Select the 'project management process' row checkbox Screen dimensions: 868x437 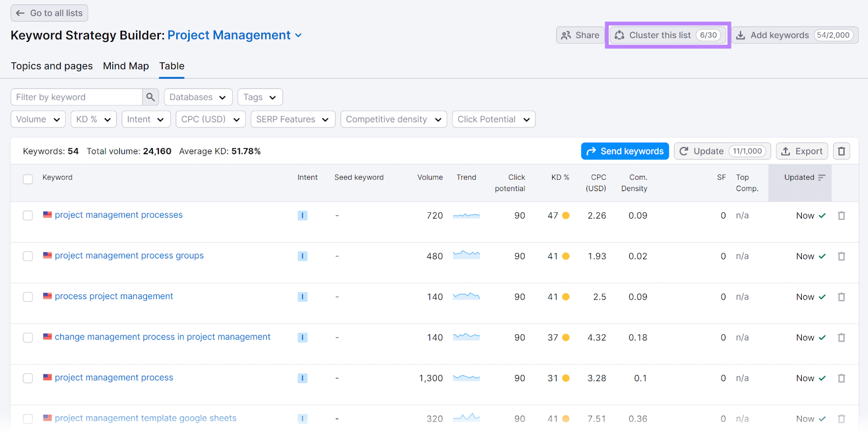[28, 378]
